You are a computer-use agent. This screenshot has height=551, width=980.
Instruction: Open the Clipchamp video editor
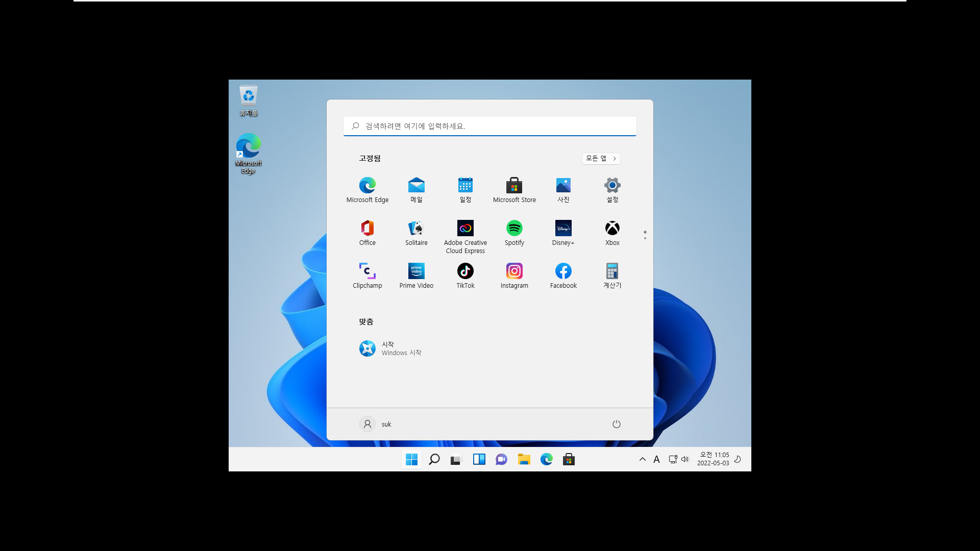[x=367, y=275]
